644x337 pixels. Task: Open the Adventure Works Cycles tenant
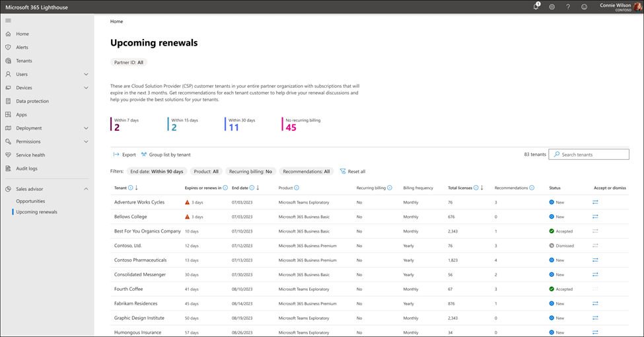139,202
